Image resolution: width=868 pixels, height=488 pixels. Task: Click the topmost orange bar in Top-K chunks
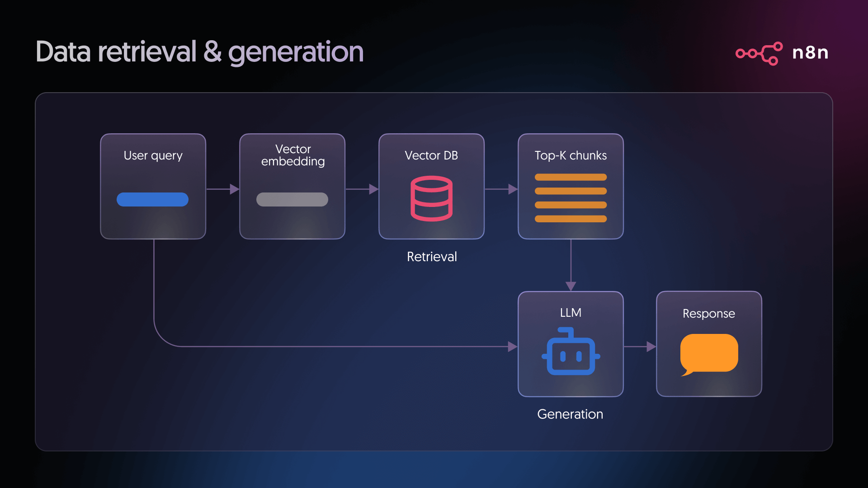tap(571, 177)
